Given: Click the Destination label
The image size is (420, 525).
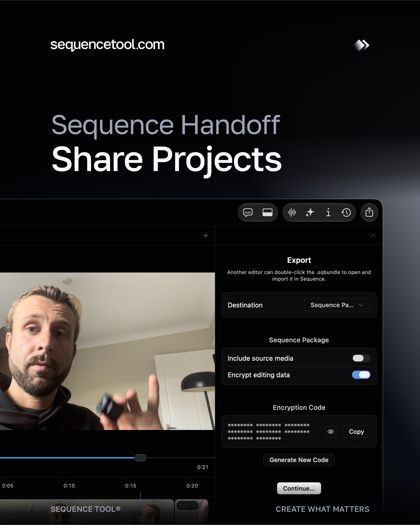Looking at the screenshot, I should click(x=245, y=305).
